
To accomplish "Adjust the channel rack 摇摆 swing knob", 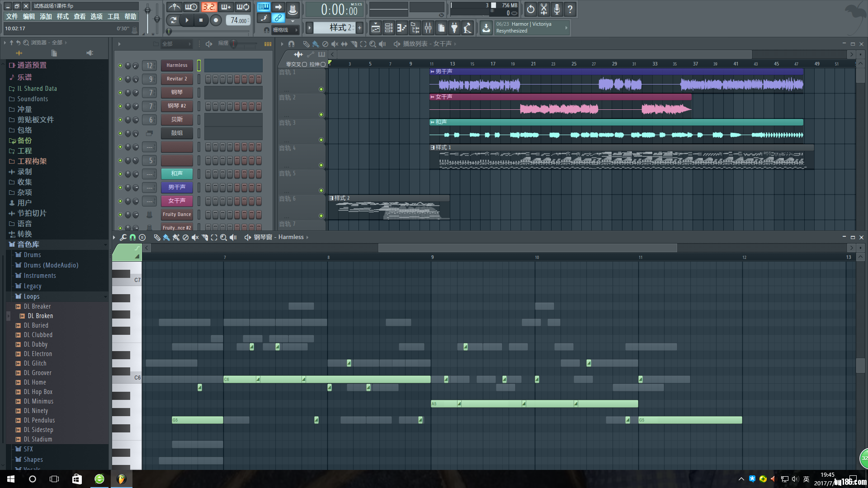I will [x=234, y=44].
